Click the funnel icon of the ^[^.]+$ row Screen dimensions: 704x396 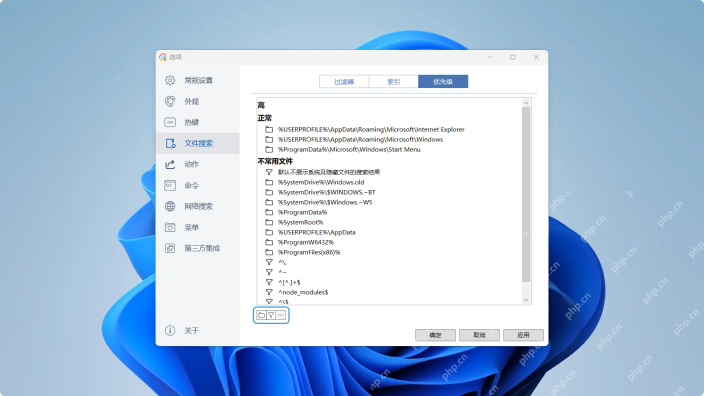click(269, 282)
